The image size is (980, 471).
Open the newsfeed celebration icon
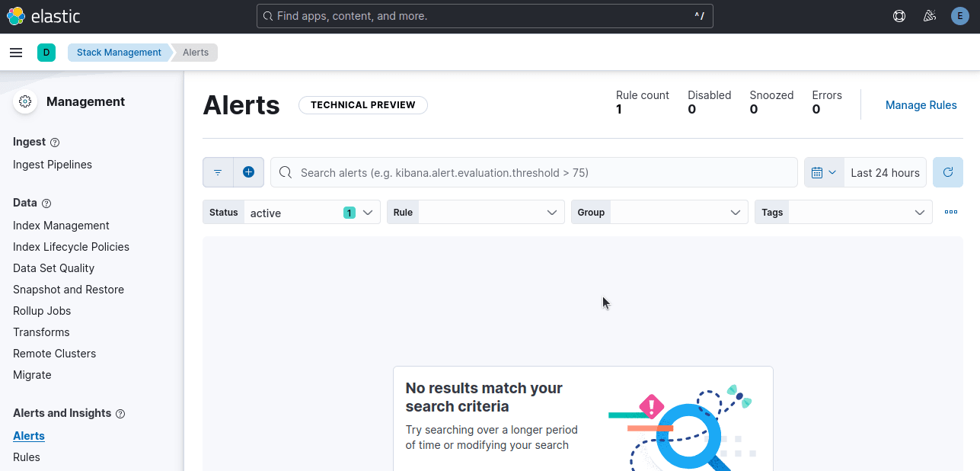pos(929,16)
